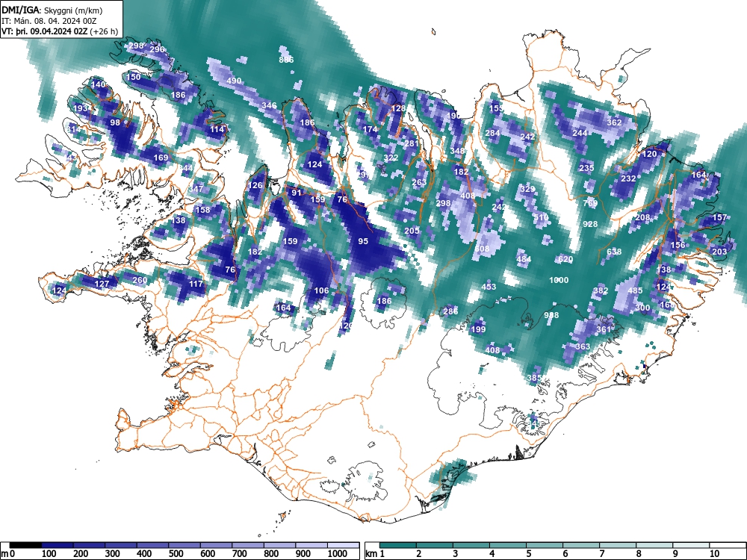This screenshot has height=560, width=747.
Task: Click the visibility value 140 on the map
Action: tap(98, 84)
